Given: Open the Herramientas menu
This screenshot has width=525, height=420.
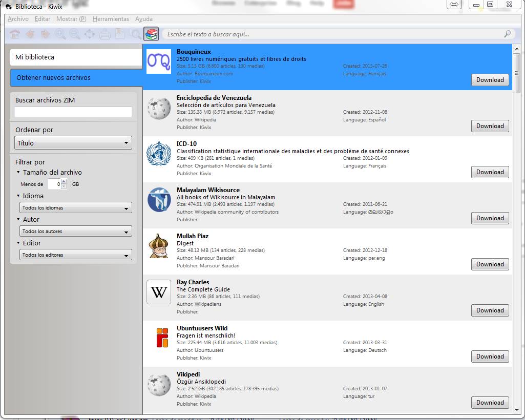Looking at the screenshot, I should click(111, 19).
